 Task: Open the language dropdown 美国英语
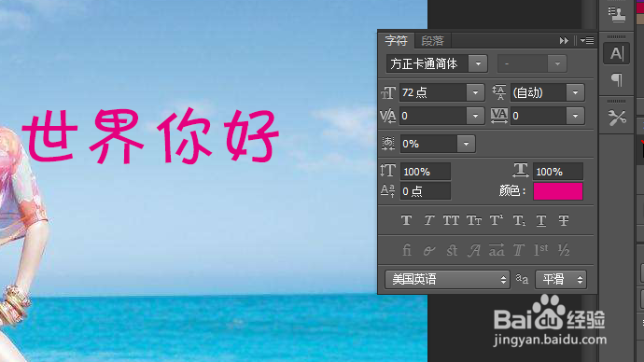pyautogui.click(x=447, y=280)
